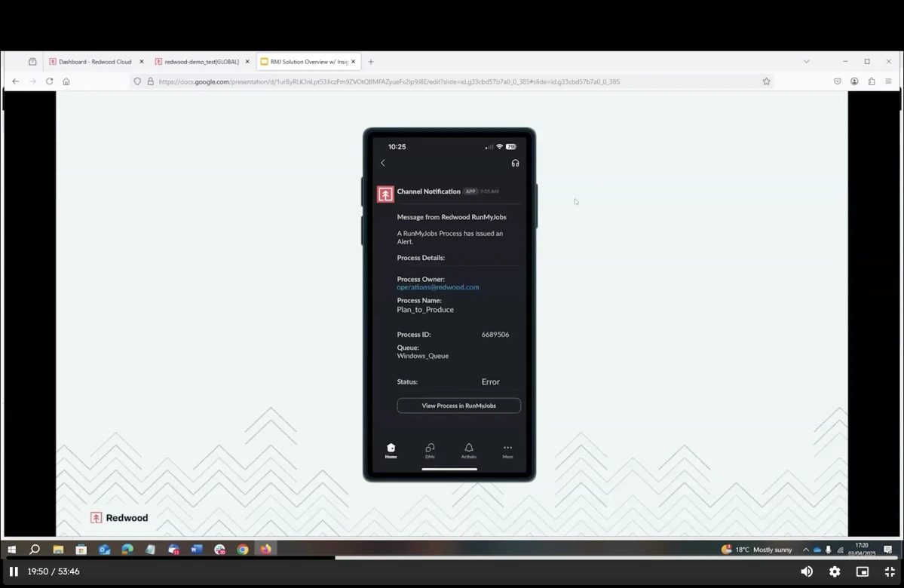Reload the current page
Image resolution: width=904 pixels, height=588 pixels.
tap(50, 81)
